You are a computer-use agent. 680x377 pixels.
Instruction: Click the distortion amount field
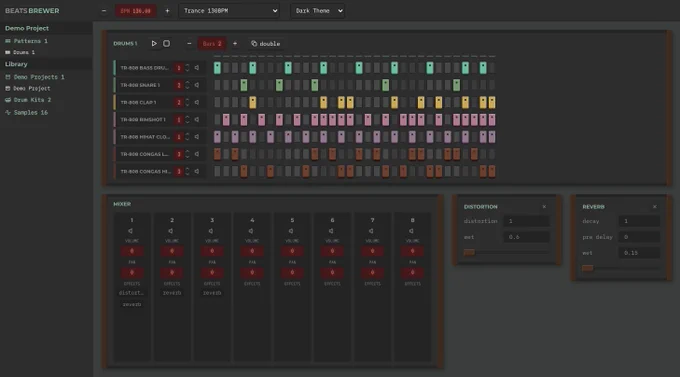tap(526, 221)
